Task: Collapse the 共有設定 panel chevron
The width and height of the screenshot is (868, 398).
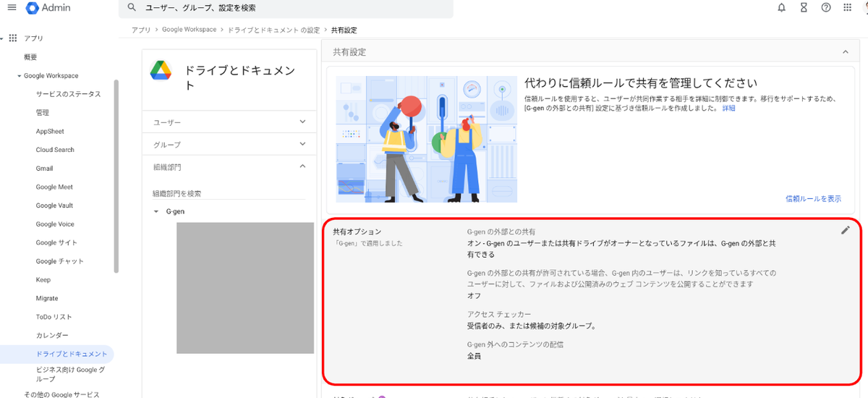Action: click(x=846, y=52)
